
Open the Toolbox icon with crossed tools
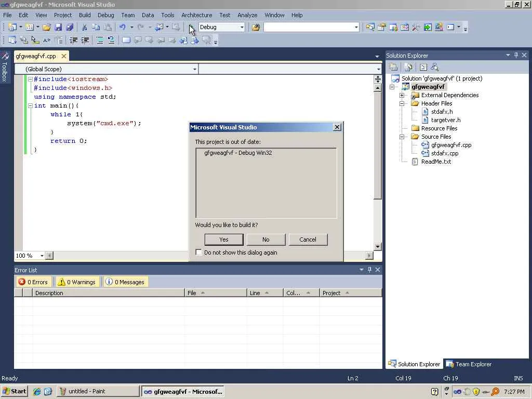416,27
